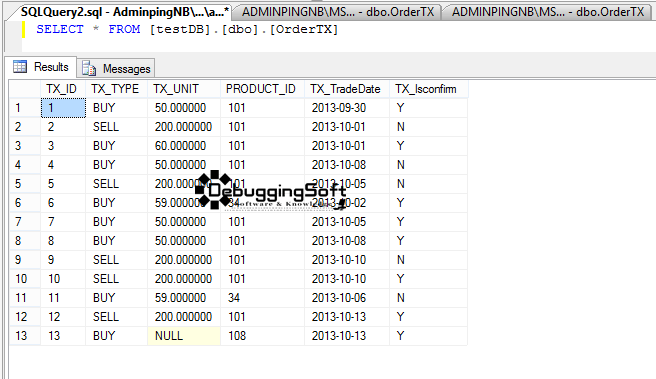The image size is (656, 379).
Task: Open the SQLQuery2.sql tab
Action: 125,12
